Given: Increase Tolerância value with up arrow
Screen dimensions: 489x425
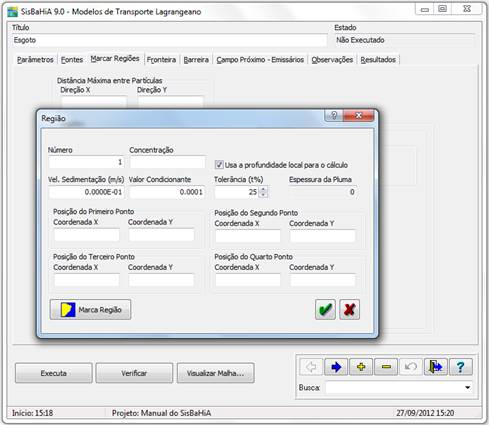Looking at the screenshot, I should pyautogui.click(x=263, y=189).
